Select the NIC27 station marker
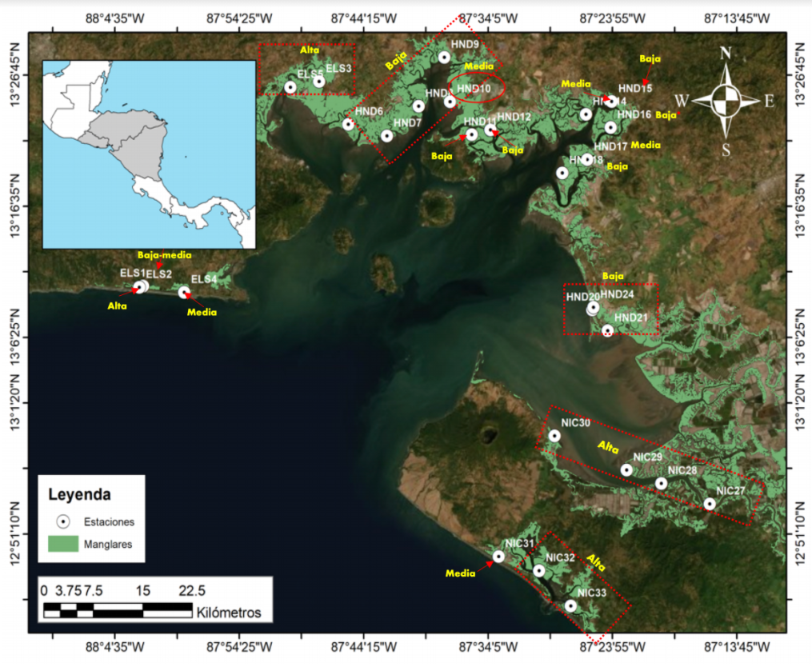 click(x=710, y=504)
